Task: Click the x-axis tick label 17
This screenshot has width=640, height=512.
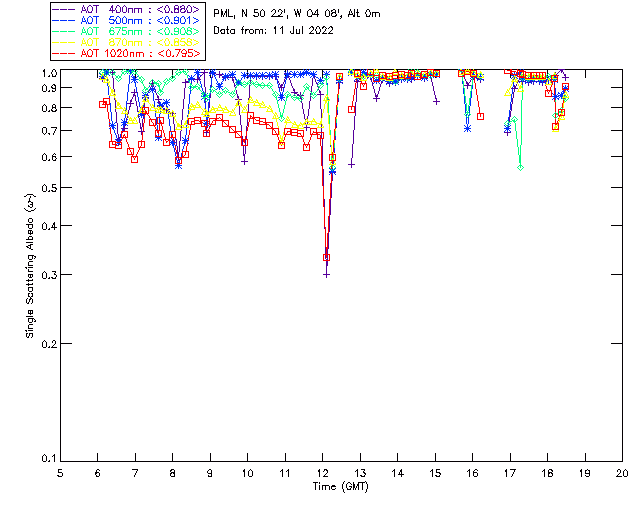Action: 510,474
